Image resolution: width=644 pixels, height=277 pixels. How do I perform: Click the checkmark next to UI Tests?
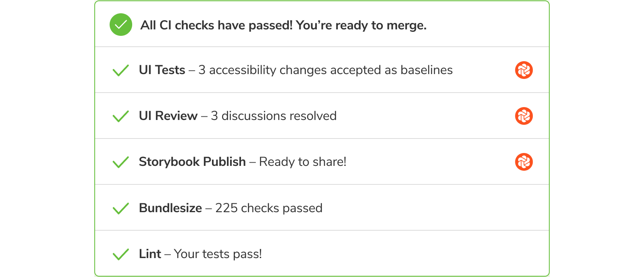pyautogui.click(x=120, y=70)
